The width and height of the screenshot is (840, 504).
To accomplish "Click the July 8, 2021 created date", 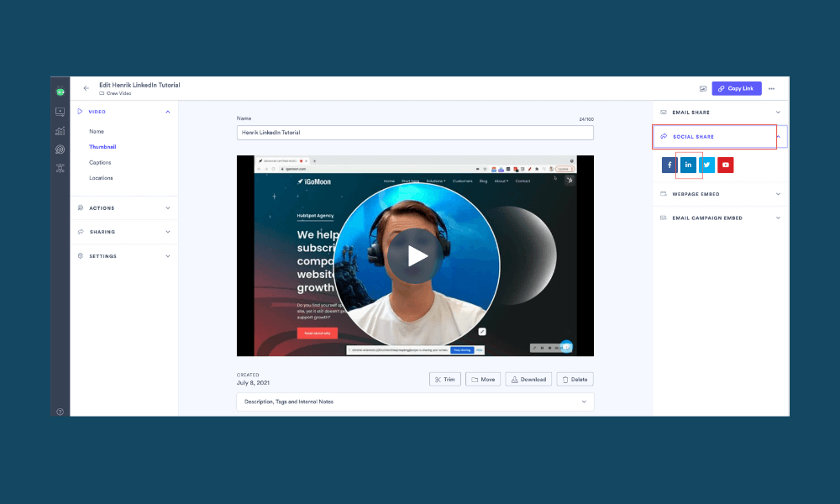I will [x=253, y=383].
